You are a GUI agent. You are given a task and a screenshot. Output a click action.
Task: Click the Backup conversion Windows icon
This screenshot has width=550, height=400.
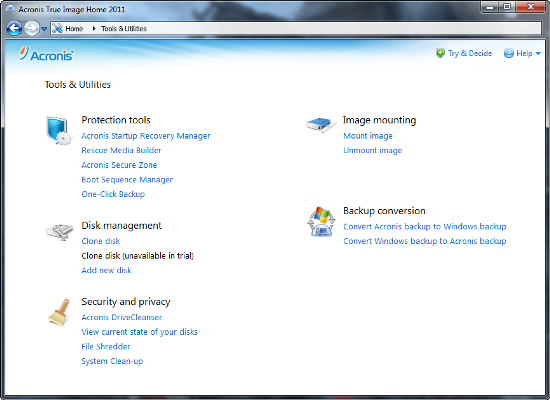point(320,221)
